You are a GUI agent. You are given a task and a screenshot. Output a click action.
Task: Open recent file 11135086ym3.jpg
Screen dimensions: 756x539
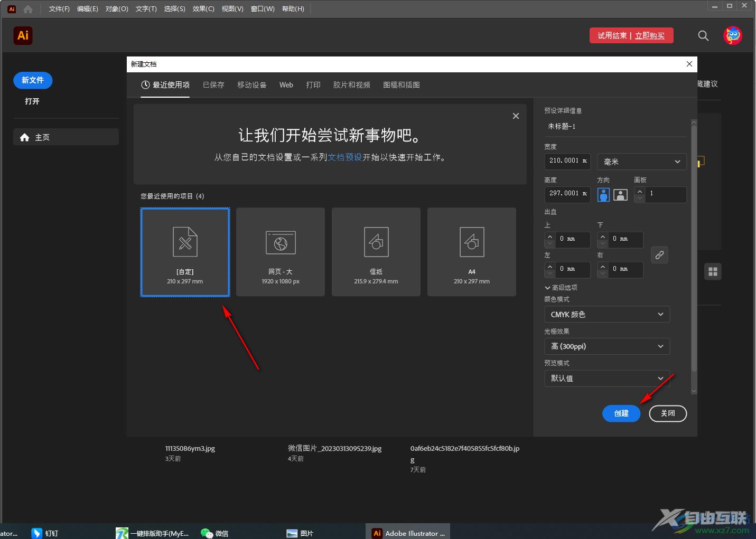pos(190,449)
